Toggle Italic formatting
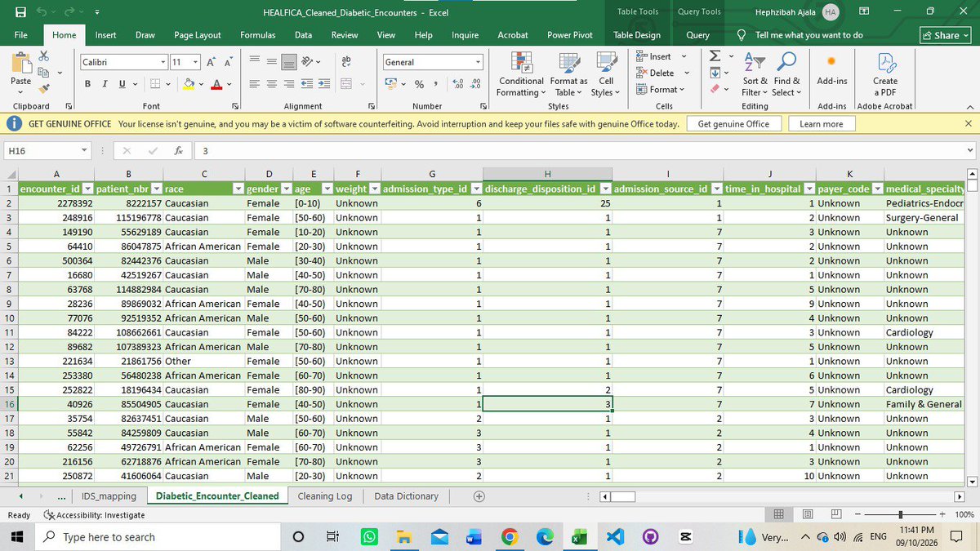 105,84
